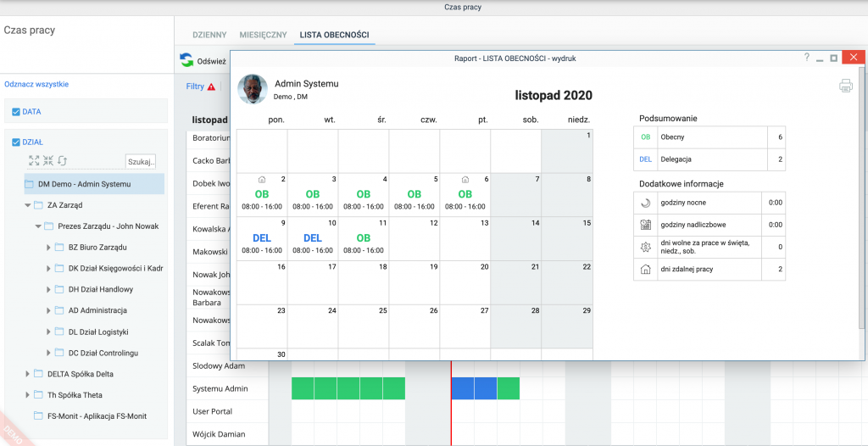Uncheck the DATA checkbox

point(16,112)
